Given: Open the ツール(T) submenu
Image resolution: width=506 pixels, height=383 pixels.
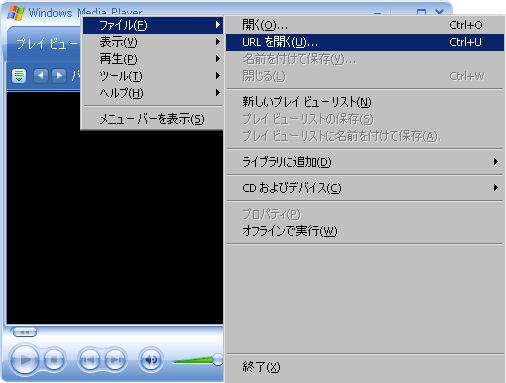Looking at the screenshot, I should (x=153, y=76).
